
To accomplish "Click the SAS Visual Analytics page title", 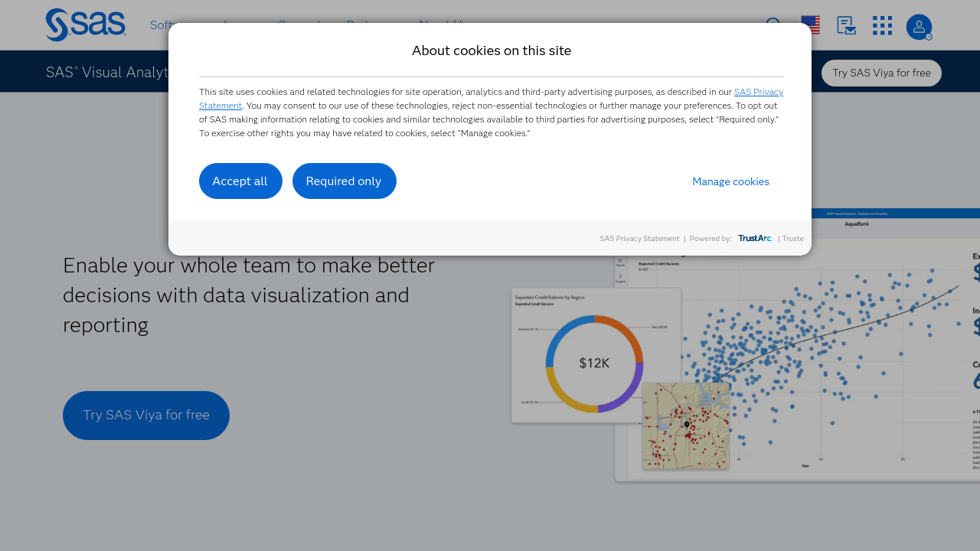I will [x=107, y=73].
